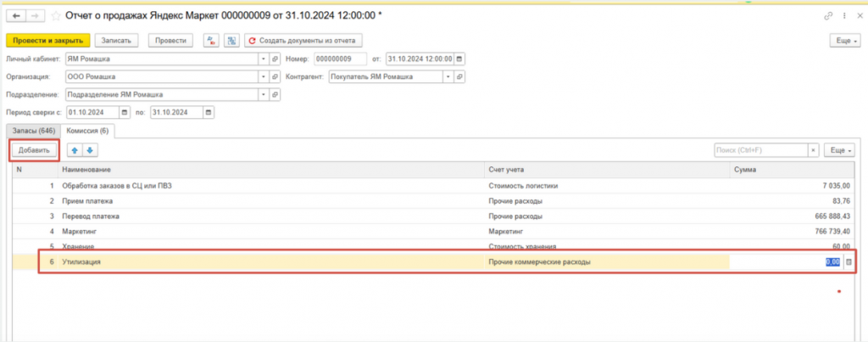
Task: Move row up with blue up arrow
Action: tap(75, 150)
